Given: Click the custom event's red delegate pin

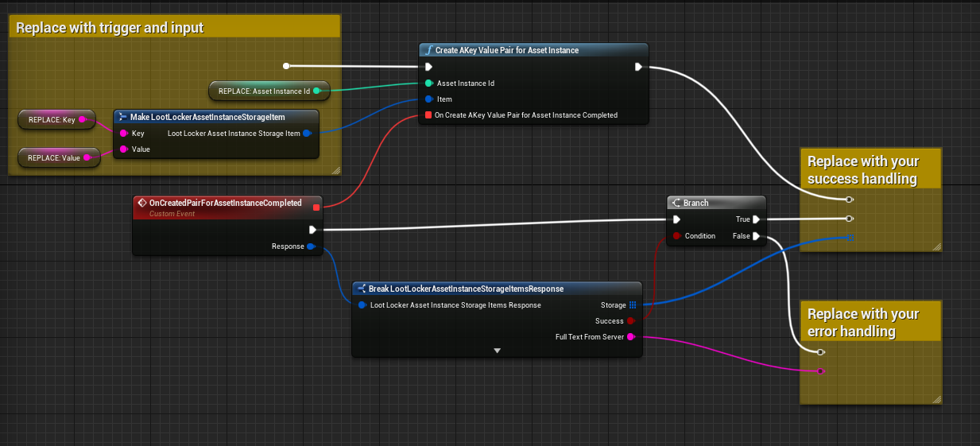Looking at the screenshot, I should point(316,208).
